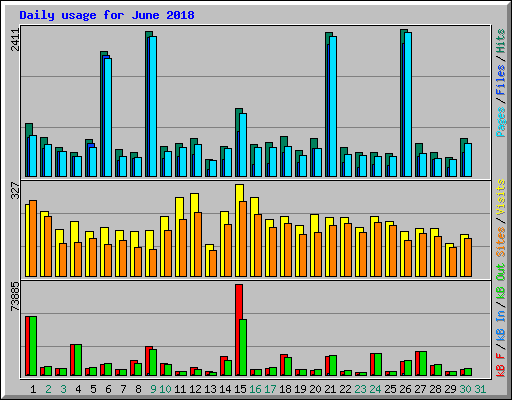Image resolution: width=512 pixels, height=400 pixels.
Task: Click the tall cyan pages bar for day 26
Action: coord(408,104)
